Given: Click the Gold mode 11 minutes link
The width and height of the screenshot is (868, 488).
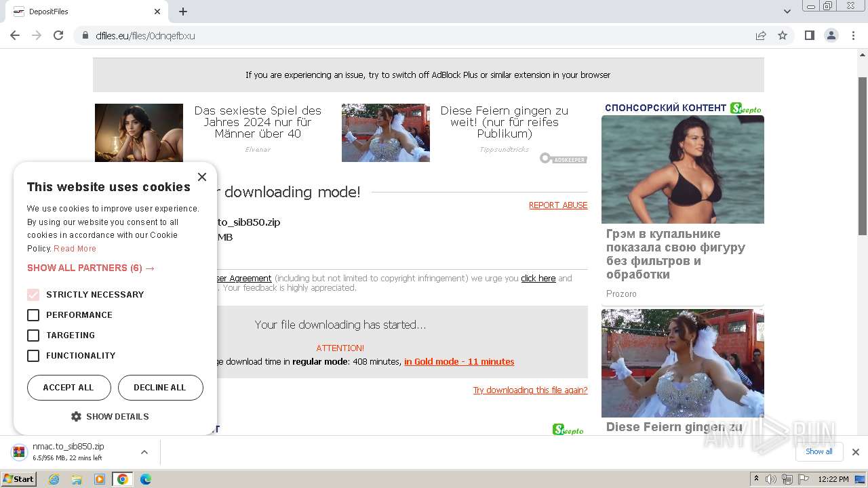Looking at the screenshot, I should [459, 362].
